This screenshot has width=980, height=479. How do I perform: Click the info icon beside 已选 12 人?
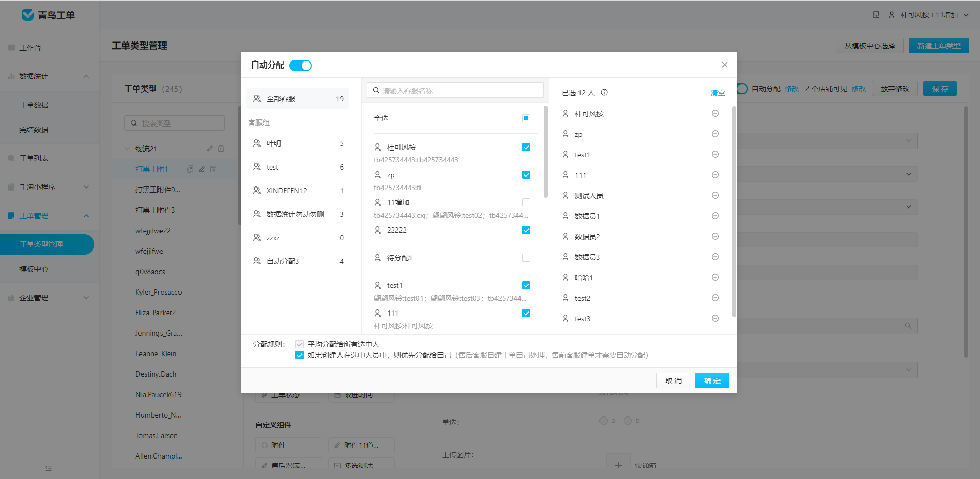[x=604, y=92]
